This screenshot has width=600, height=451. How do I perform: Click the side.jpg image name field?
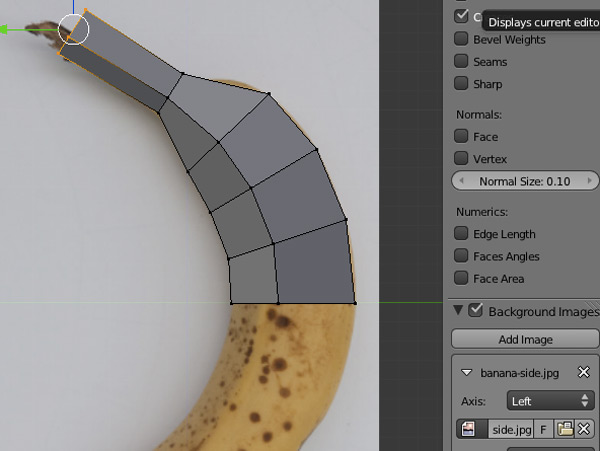pyautogui.click(x=511, y=429)
